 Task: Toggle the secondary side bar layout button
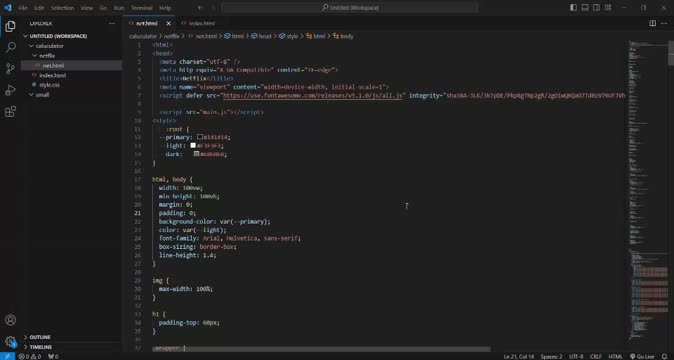click(597, 7)
